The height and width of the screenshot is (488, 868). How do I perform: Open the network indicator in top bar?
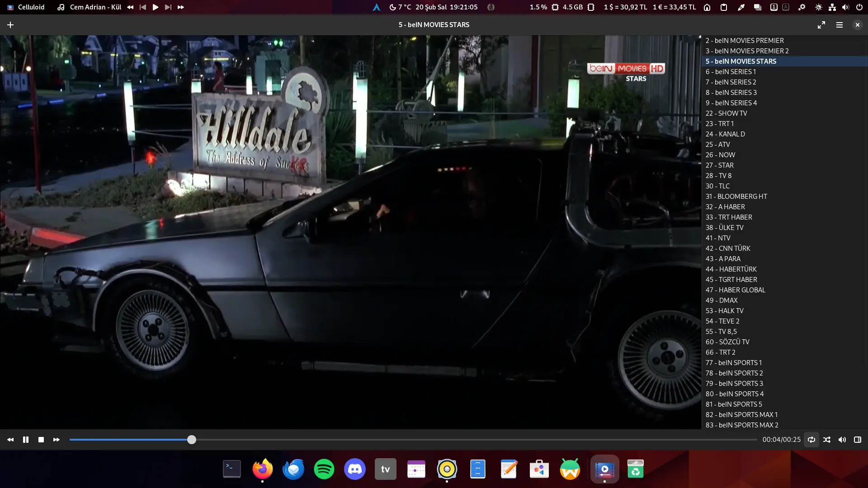[x=832, y=7]
